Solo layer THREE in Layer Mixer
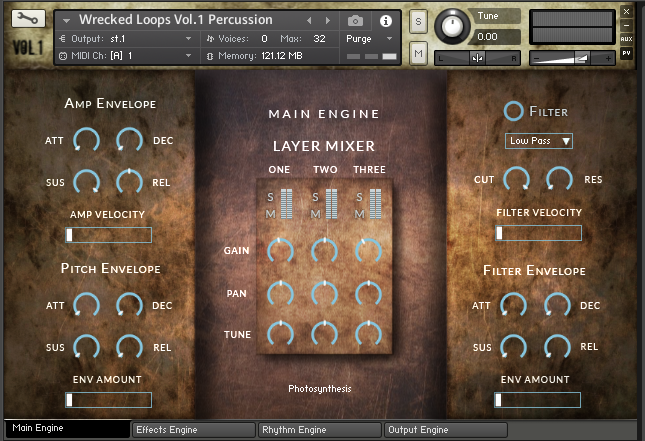This screenshot has height=441, width=645. tap(359, 197)
